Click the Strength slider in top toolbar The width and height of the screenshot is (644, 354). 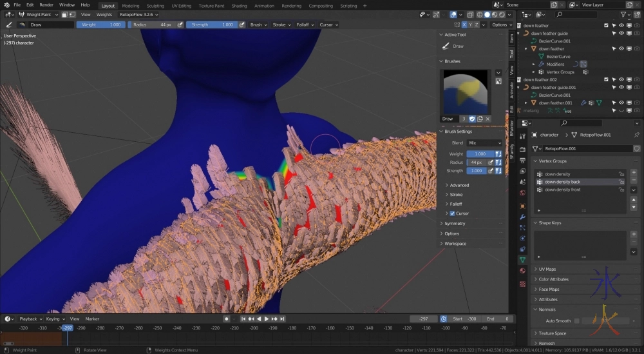coord(213,25)
